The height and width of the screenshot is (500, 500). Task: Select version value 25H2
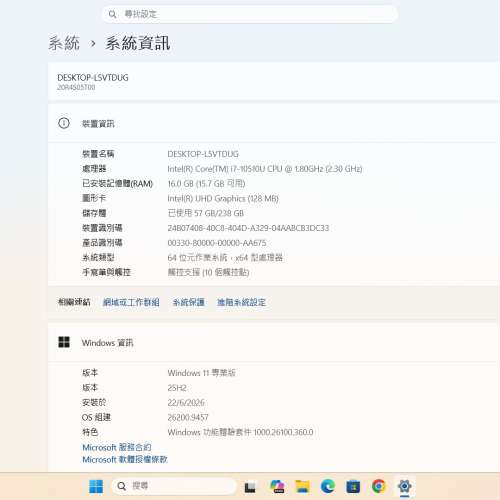pos(177,388)
